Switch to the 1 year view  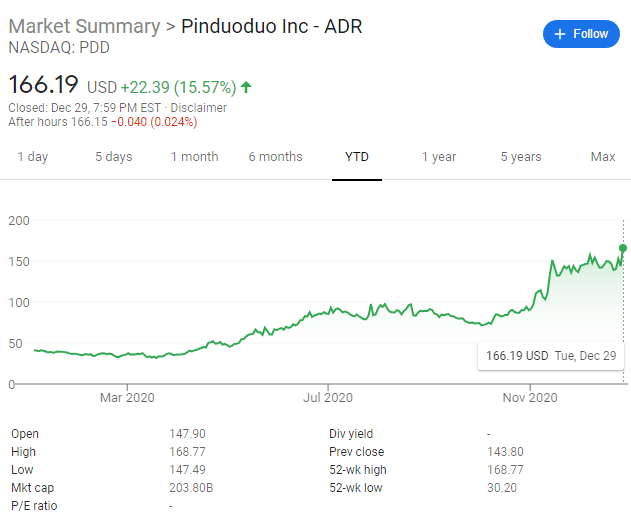click(439, 157)
